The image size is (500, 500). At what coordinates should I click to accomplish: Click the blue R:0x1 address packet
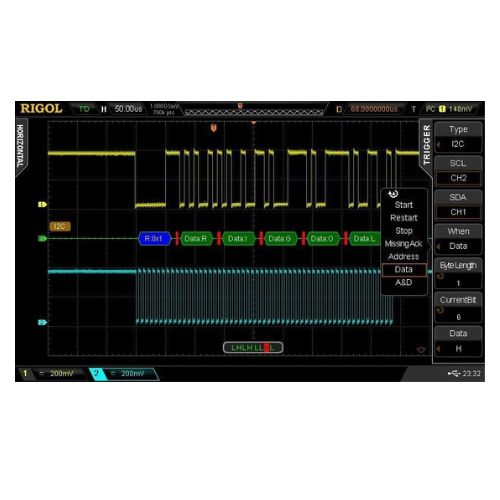[x=154, y=239]
